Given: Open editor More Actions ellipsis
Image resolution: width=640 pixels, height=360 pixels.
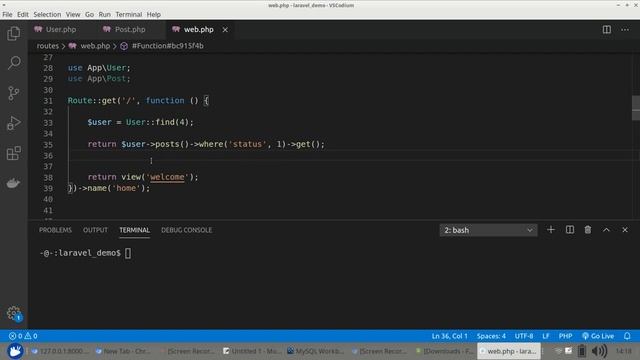Looking at the screenshot, I should (625, 29).
